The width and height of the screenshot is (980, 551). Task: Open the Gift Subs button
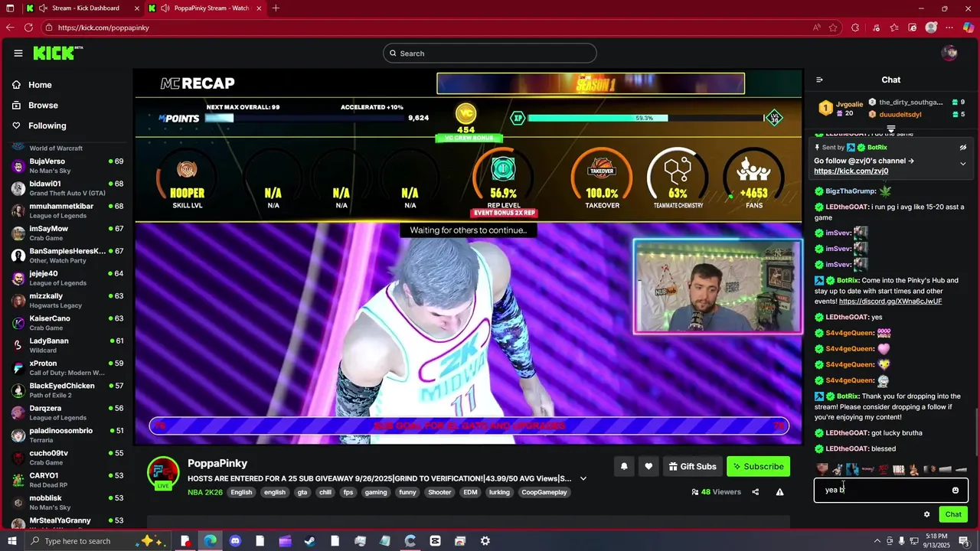point(692,466)
